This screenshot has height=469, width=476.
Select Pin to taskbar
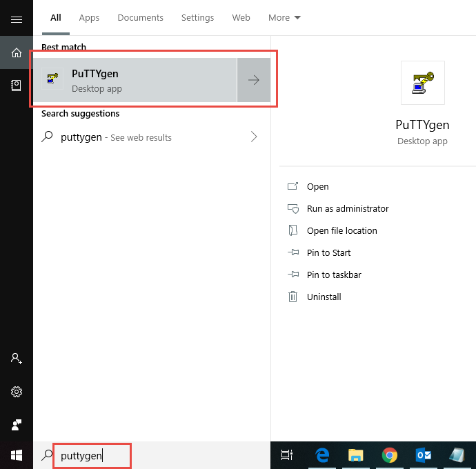(334, 275)
